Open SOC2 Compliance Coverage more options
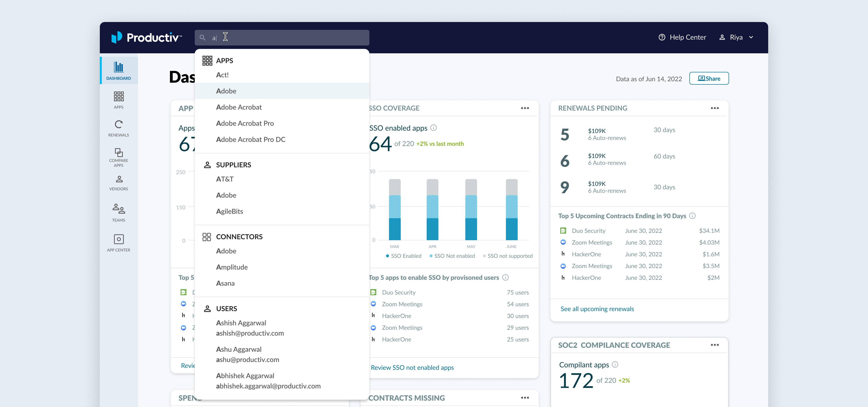 [715, 345]
